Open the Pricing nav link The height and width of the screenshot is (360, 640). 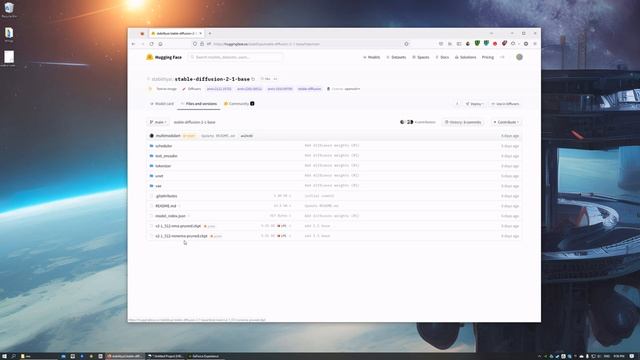pyautogui.click(x=488, y=57)
